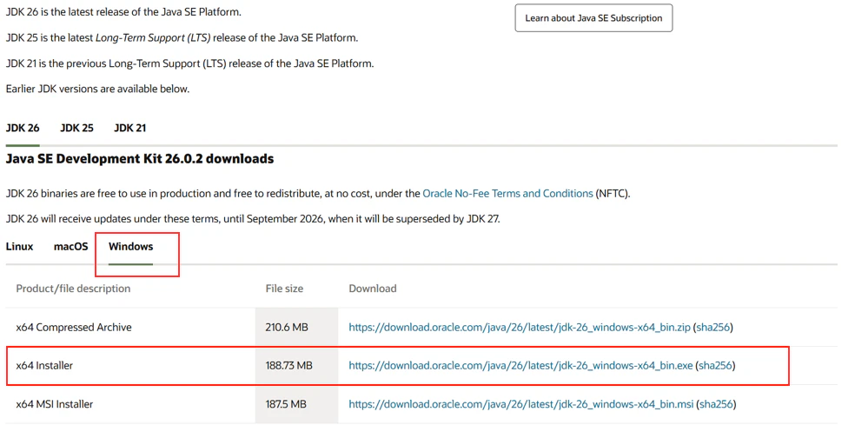Click the 'Download' column header
The height and width of the screenshot is (425, 868).
pyautogui.click(x=373, y=289)
